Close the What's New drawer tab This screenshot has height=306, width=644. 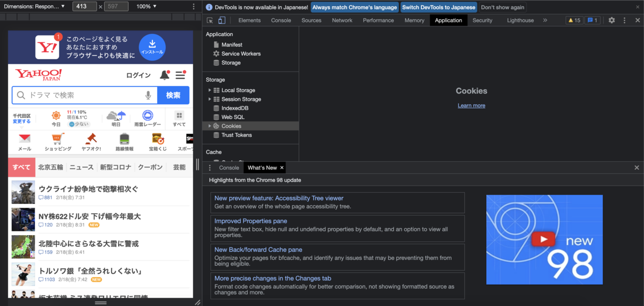(x=282, y=168)
